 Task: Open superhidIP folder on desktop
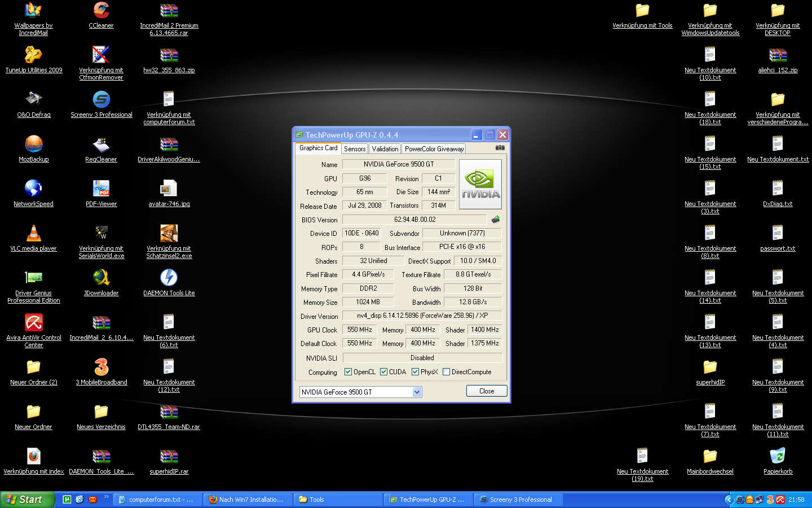710,372
